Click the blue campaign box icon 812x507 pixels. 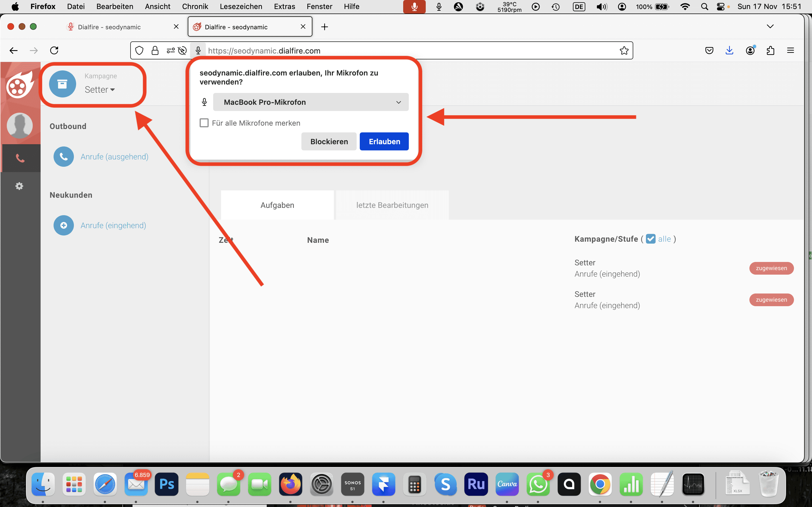point(62,84)
